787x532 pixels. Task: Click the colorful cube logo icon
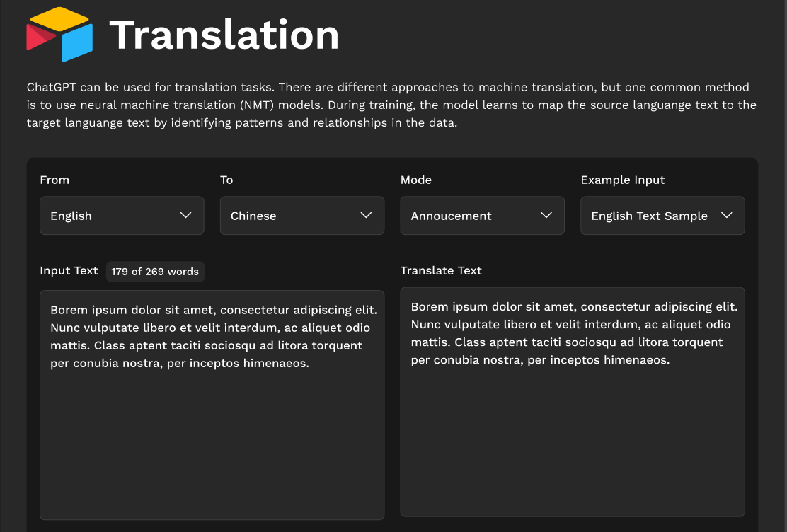[59, 35]
